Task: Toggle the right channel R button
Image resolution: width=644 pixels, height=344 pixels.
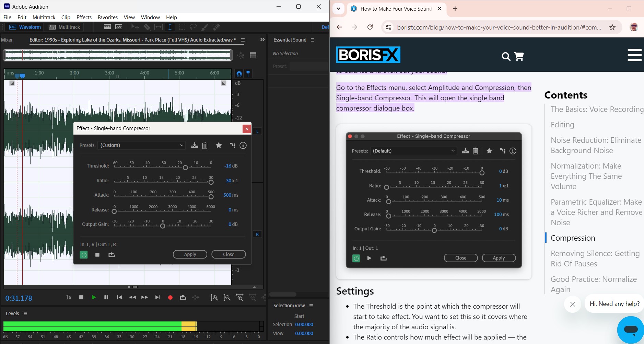Action: pos(257,234)
